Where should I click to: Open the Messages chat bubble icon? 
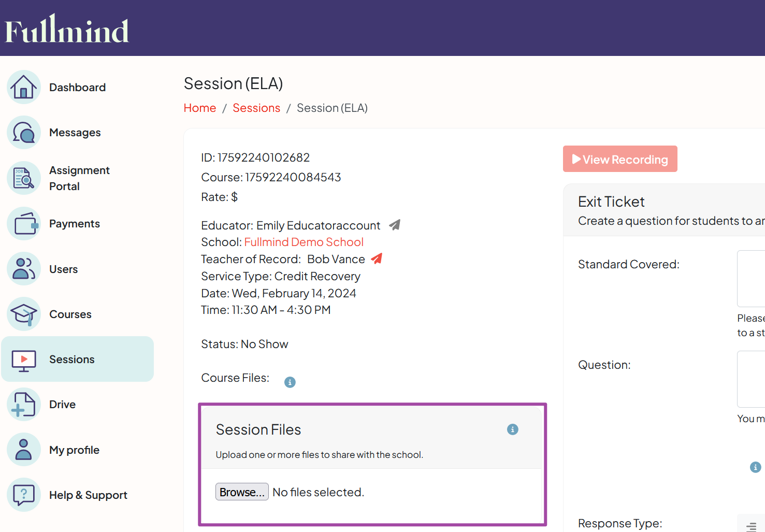tap(23, 132)
